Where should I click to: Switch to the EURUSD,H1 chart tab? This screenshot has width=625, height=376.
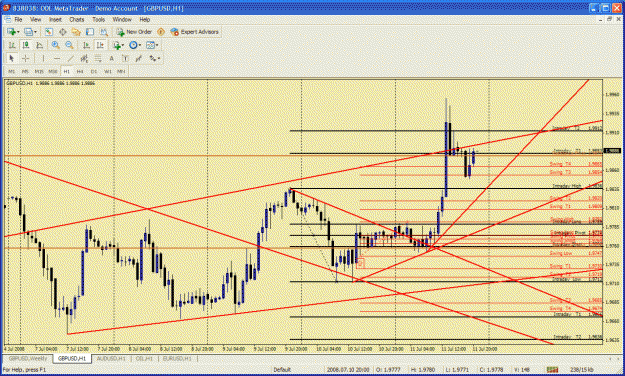click(177, 358)
